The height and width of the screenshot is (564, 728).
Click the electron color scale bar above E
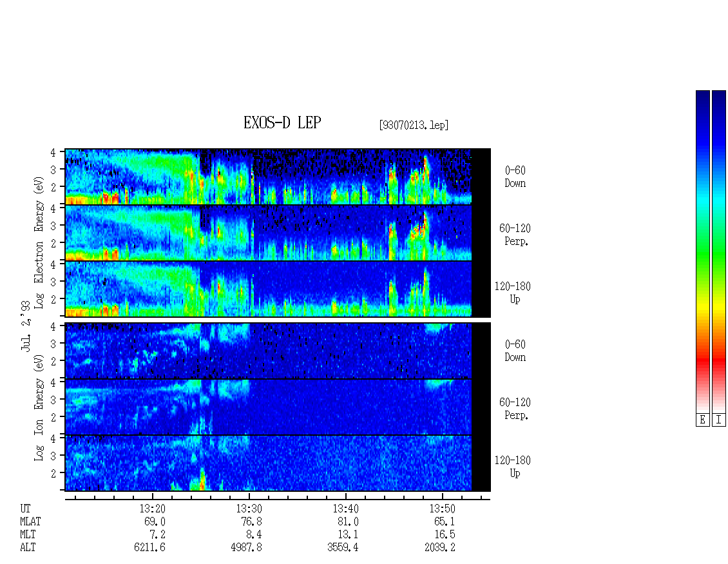coord(702,251)
